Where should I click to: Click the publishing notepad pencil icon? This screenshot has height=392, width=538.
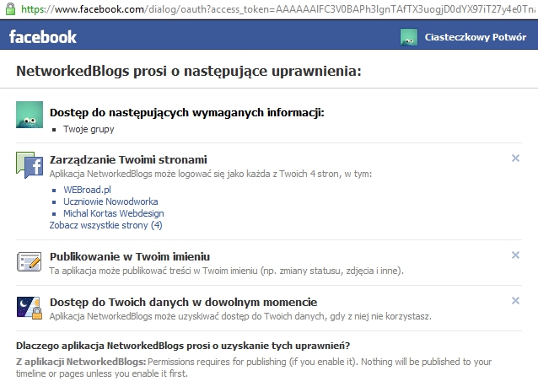30,261
